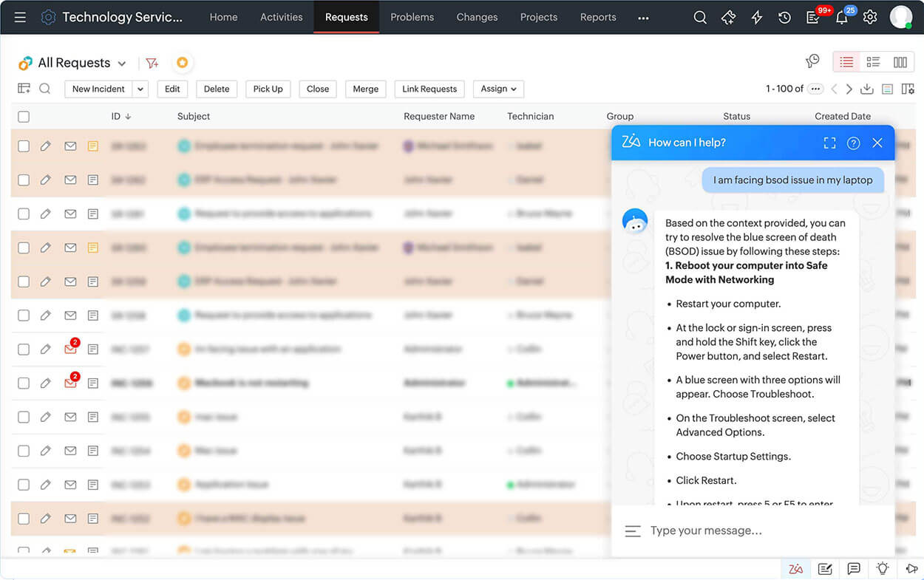Viewport: 924px width, 580px height.
Task: Expand the Zia chat panel to fullscreen
Action: [829, 143]
